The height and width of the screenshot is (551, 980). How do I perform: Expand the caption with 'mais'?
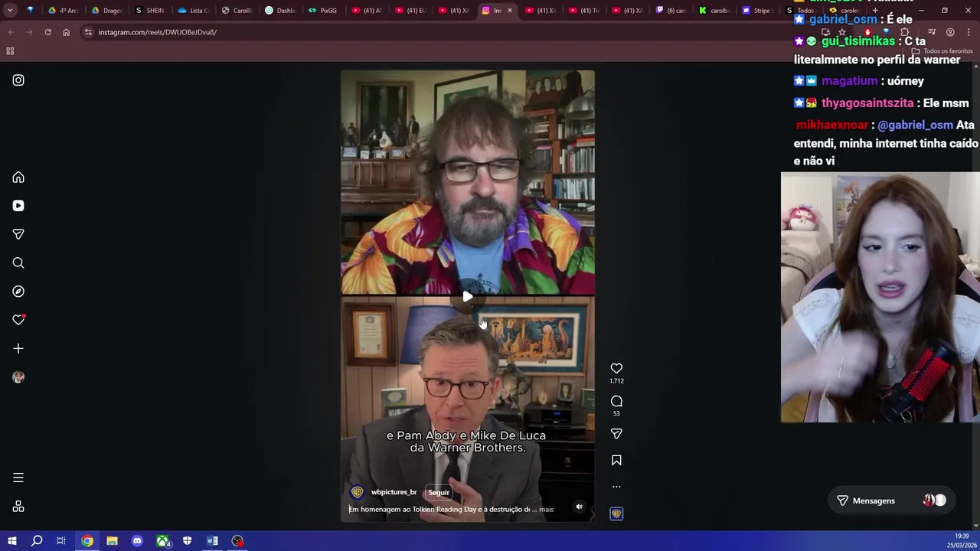tap(546, 509)
